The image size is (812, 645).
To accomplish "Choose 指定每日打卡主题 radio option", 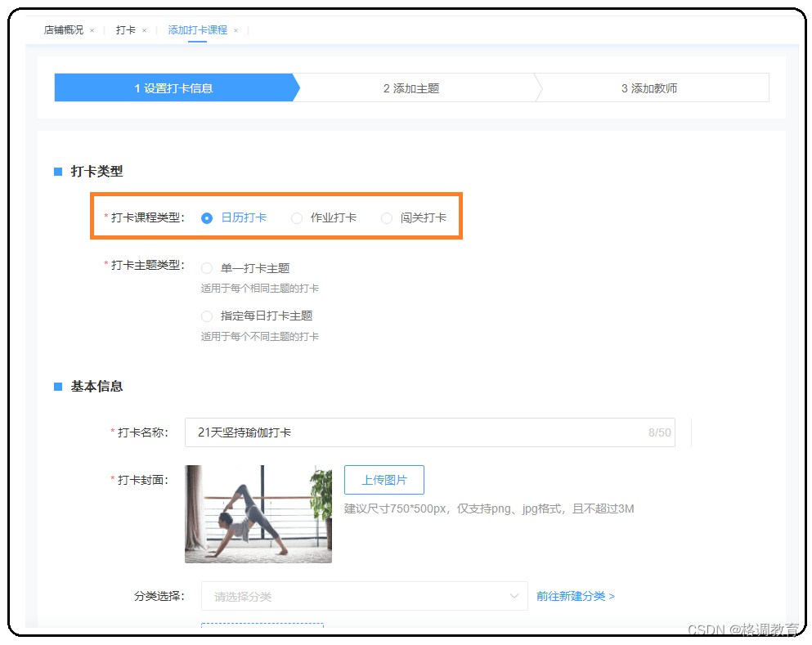I will pyautogui.click(x=208, y=316).
